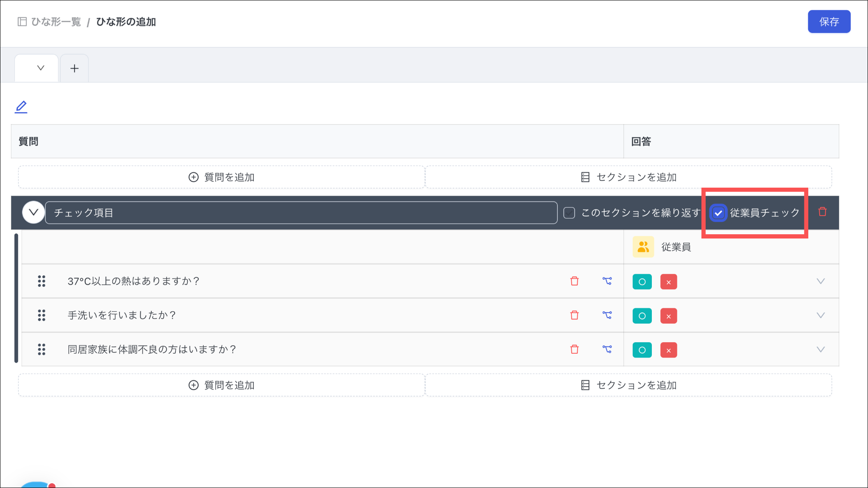Click the yellow 従業員 people icon
Image resolution: width=868 pixels, height=488 pixels.
[x=643, y=247]
